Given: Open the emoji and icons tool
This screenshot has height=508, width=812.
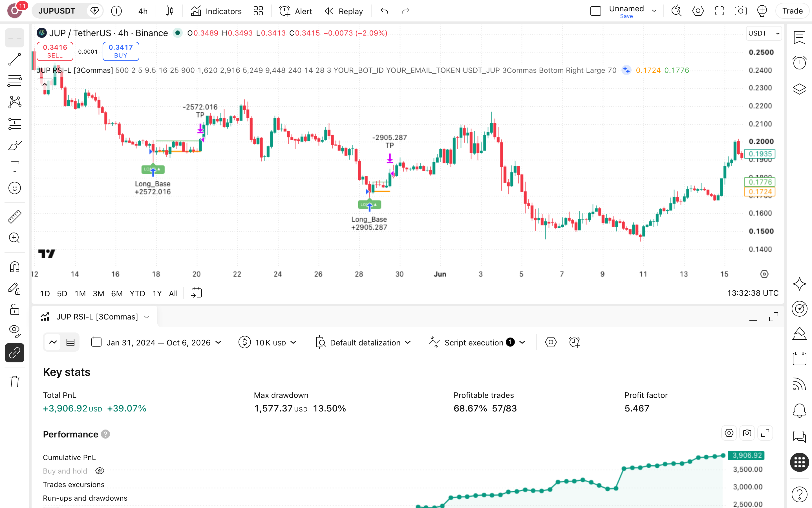Looking at the screenshot, I should click(x=14, y=188).
